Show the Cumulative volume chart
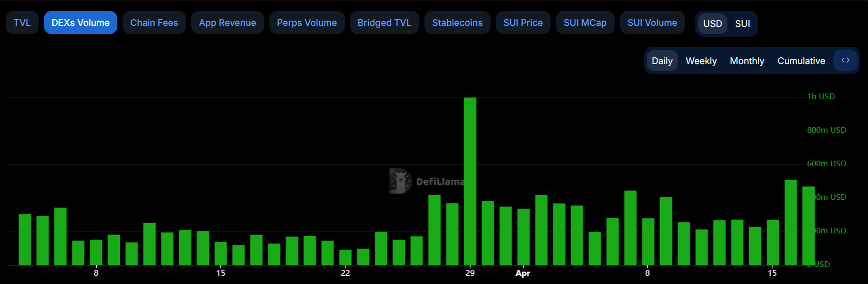868x284 pixels. click(801, 61)
